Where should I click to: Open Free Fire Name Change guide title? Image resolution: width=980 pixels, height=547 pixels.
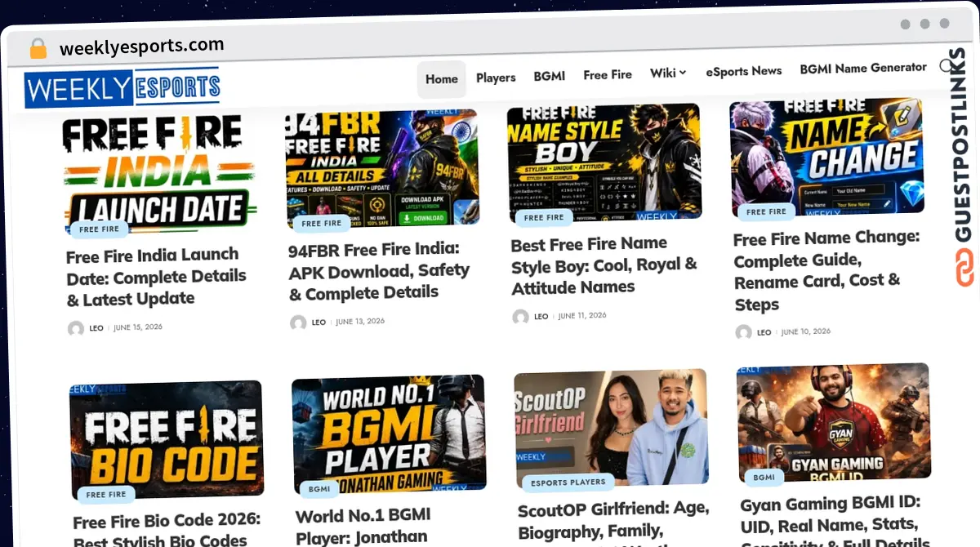click(826, 271)
